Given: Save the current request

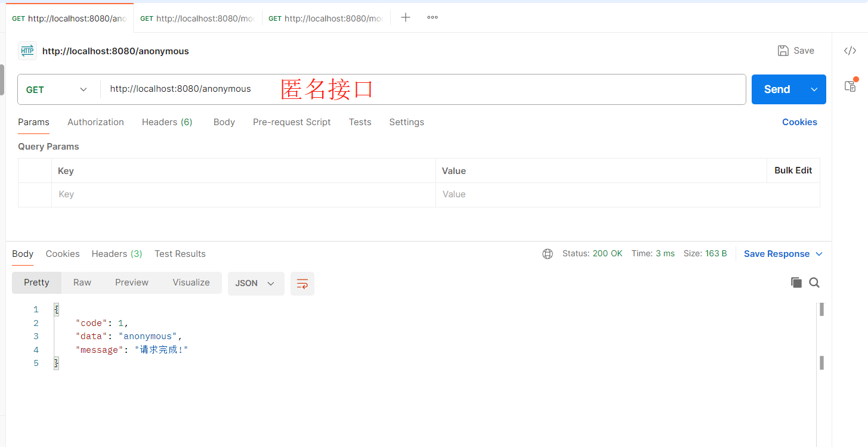Looking at the screenshot, I should pos(796,51).
